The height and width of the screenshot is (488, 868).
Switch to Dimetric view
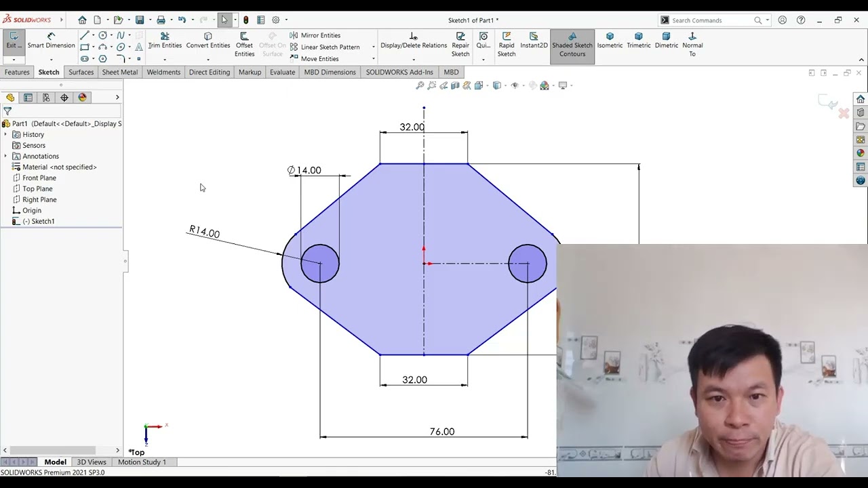tap(666, 41)
